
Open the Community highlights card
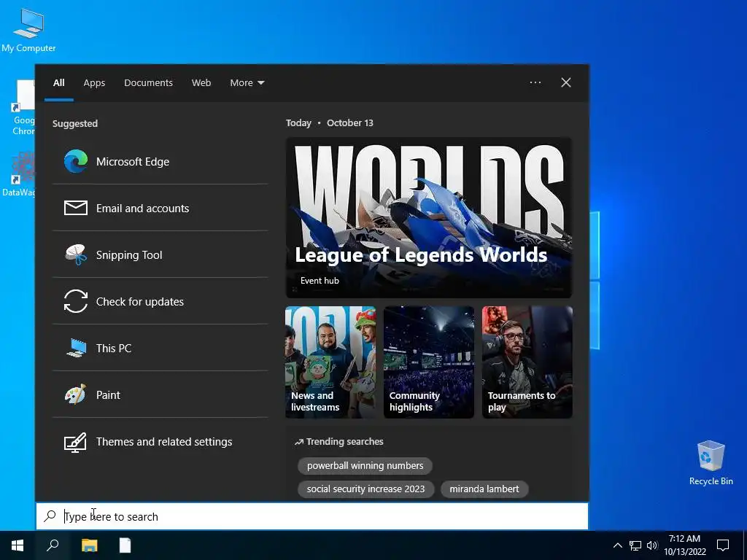click(429, 362)
